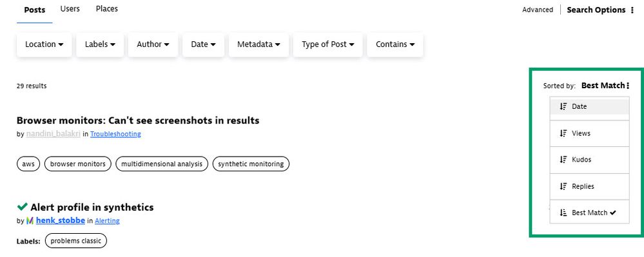The height and width of the screenshot is (257, 644).
Task: Expand the Type of Post dropdown
Action: [x=327, y=44]
